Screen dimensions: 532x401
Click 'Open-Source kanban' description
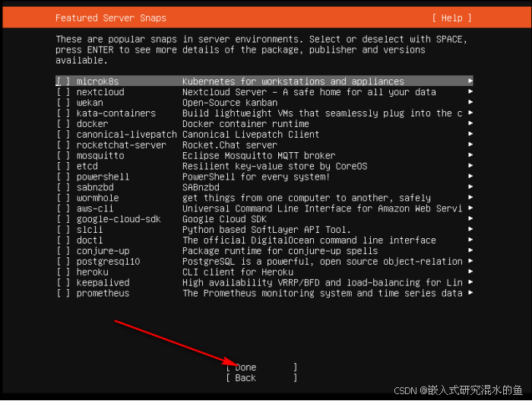230,103
